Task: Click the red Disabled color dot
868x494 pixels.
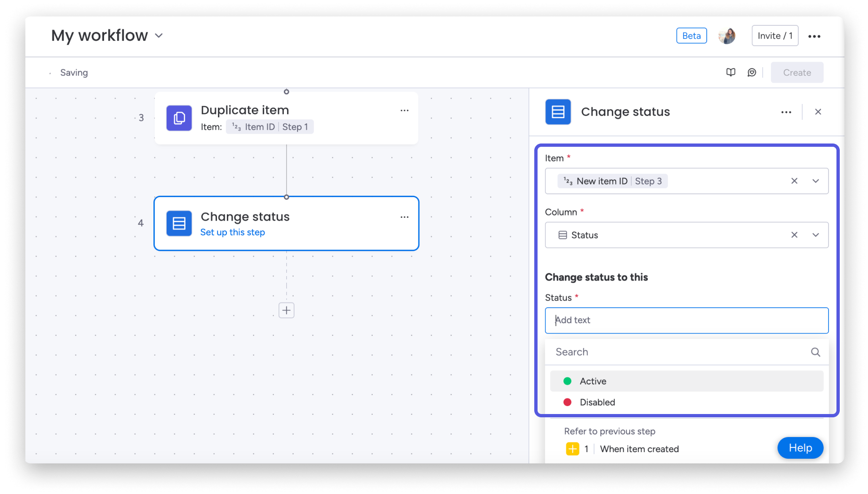Action: (x=567, y=402)
